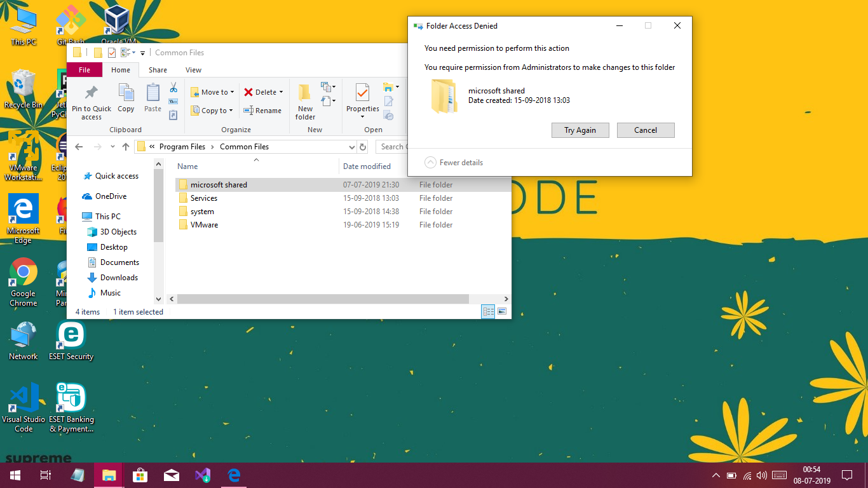This screenshot has width=868, height=488.
Task: Click the Properties checkmark icon
Action: coord(362,93)
